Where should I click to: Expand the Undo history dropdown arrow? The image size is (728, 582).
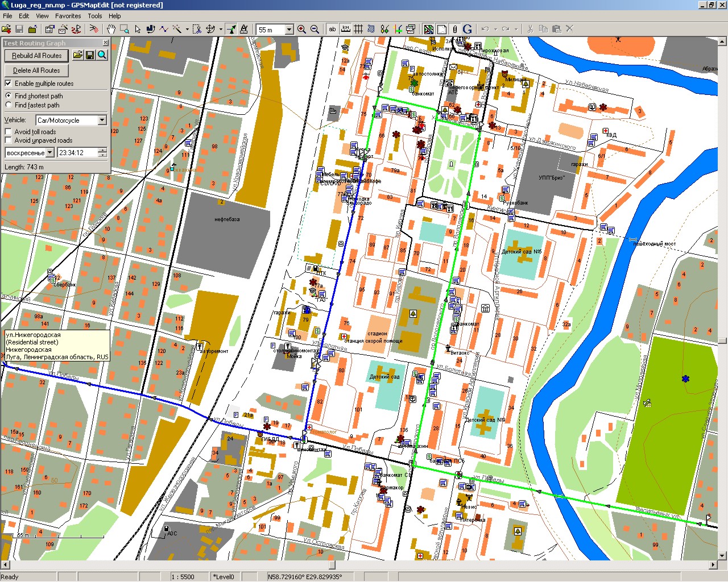pyautogui.click(x=495, y=29)
